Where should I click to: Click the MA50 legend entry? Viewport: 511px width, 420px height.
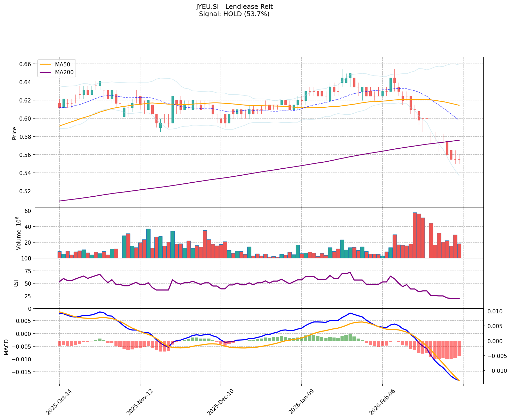62,65
